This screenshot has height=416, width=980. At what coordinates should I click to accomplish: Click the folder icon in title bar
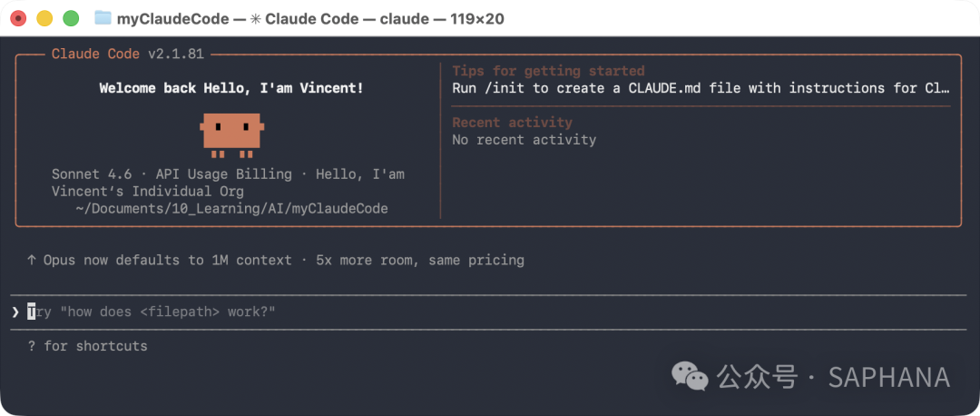pyautogui.click(x=103, y=18)
